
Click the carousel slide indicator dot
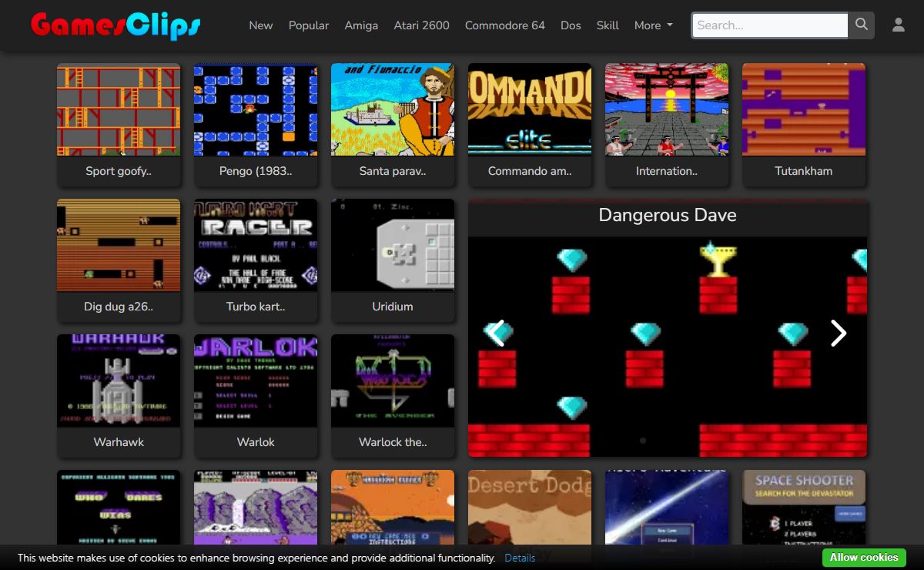[x=643, y=441]
